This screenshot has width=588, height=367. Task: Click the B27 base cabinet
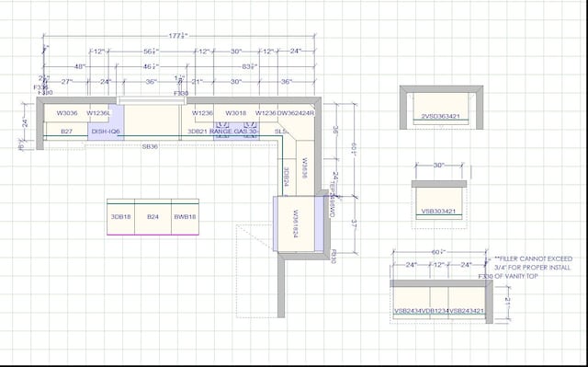point(66,132)
